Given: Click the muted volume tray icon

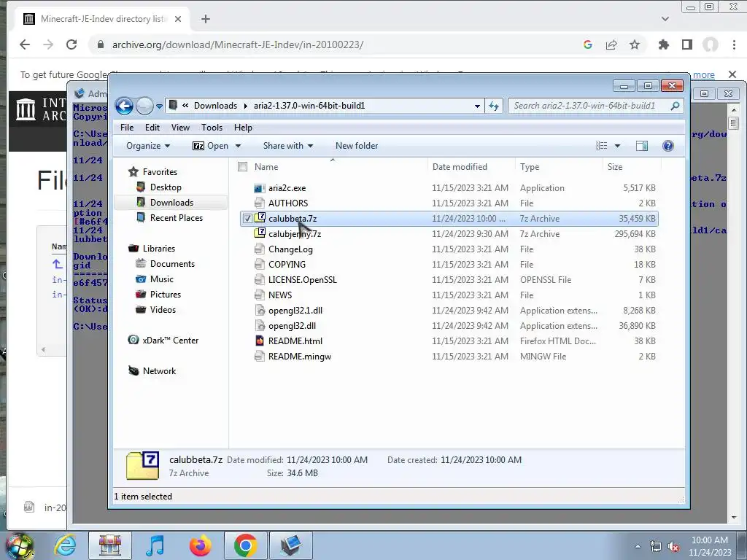Looking at the screenshot, I should pyautogui.click(x=673, y=546).
